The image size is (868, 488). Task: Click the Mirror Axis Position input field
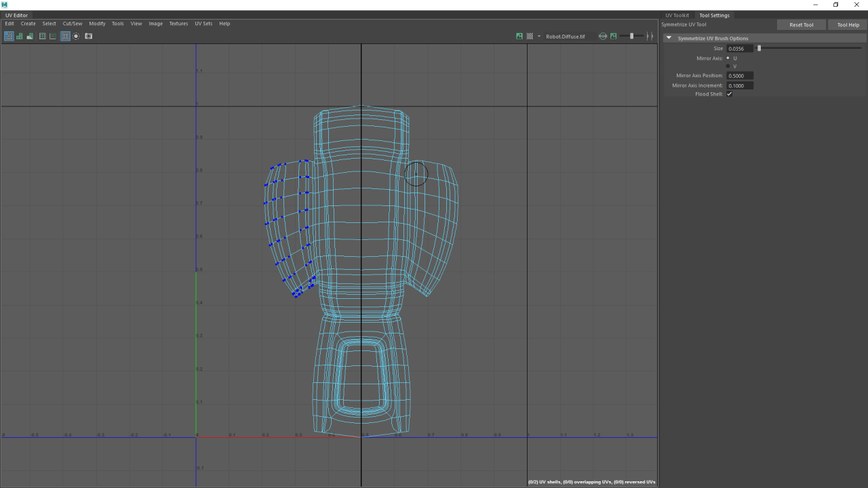click(740, 76)
